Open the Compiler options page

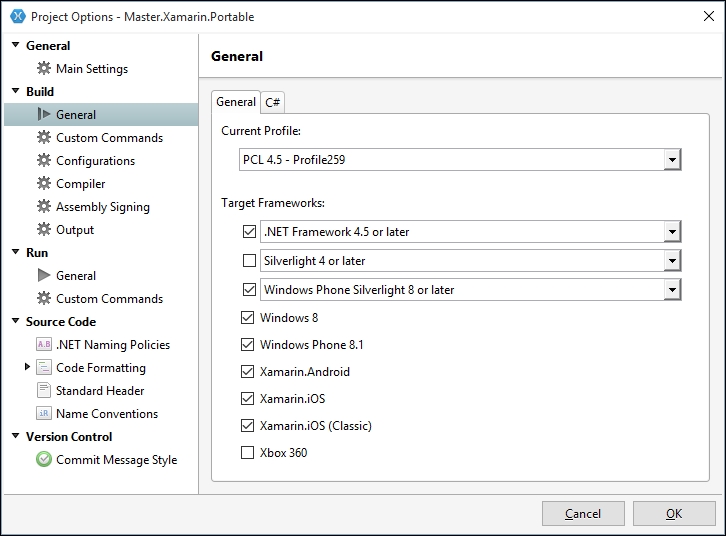point(81,184)
